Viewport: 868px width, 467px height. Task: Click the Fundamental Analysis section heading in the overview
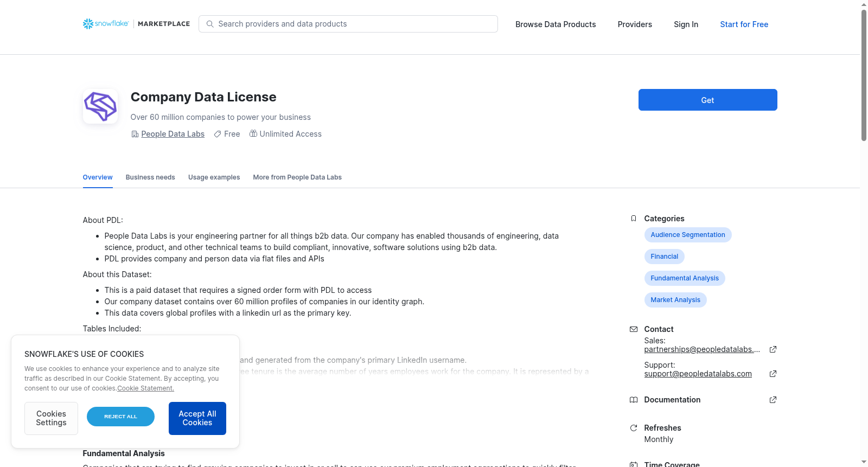click(124, 453)
